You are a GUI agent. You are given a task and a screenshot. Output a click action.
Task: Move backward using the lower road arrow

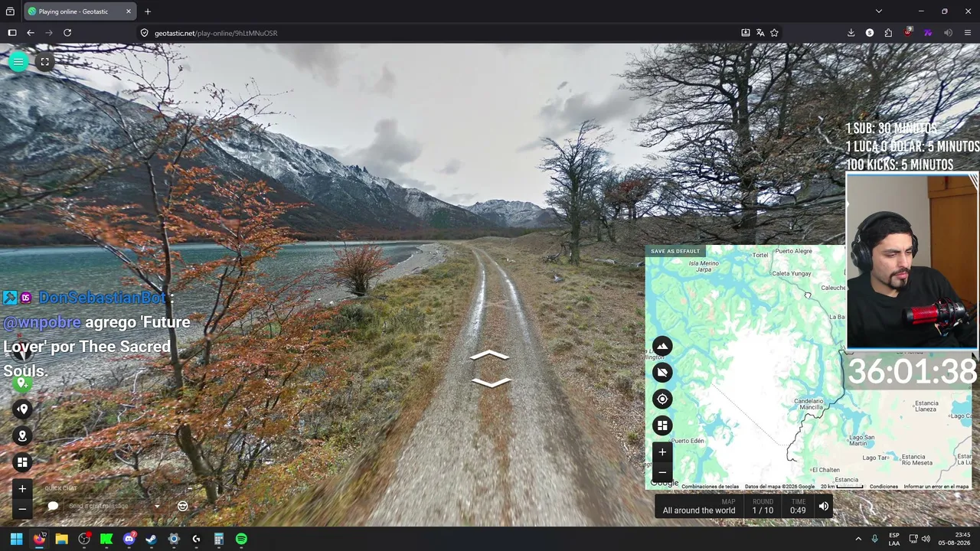[490, 382]
